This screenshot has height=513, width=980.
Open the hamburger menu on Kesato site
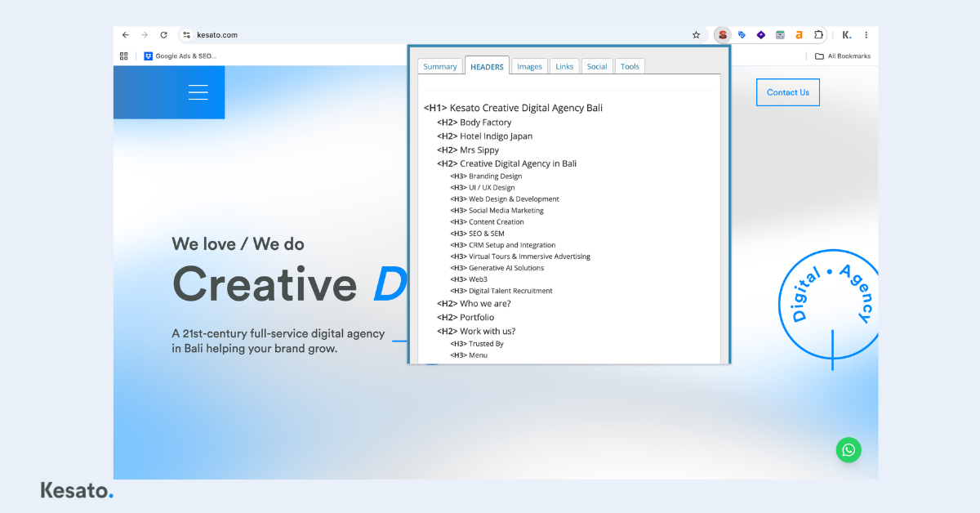point(198,92)
